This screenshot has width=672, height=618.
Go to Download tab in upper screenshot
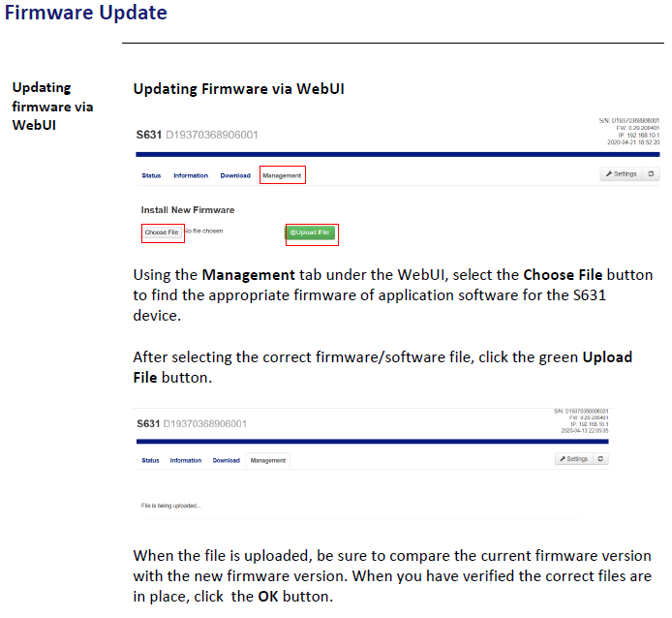click(235, 175)
